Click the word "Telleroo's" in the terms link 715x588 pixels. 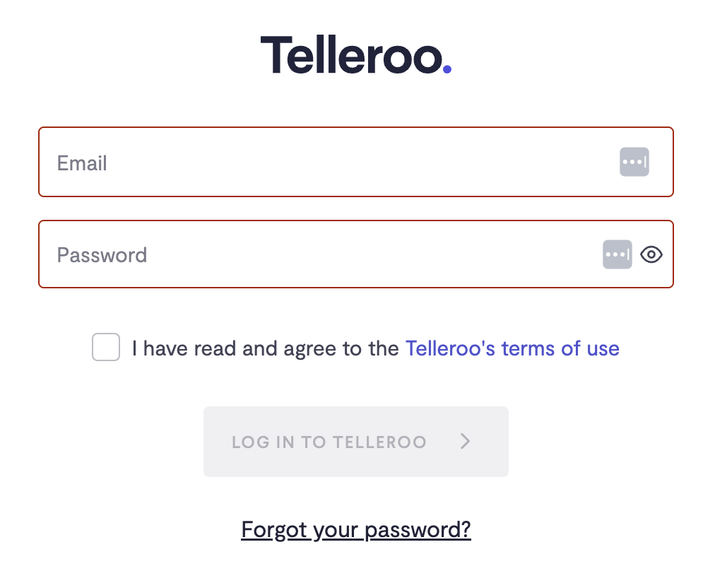(x=450, y=348)
